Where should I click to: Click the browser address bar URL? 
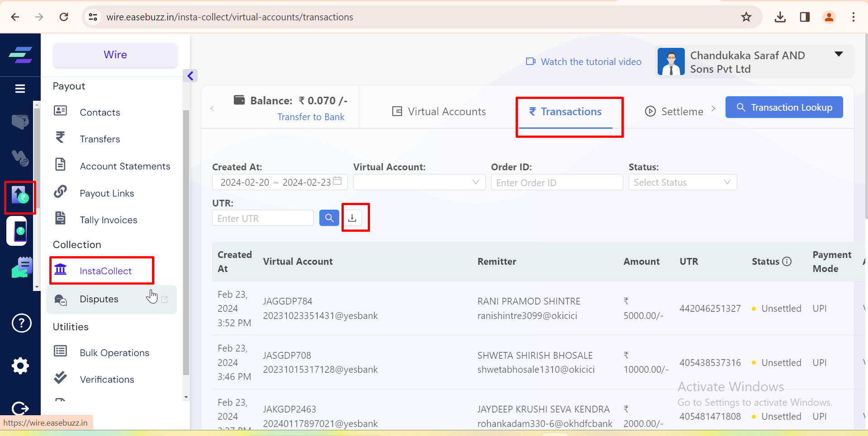[230, 17]
